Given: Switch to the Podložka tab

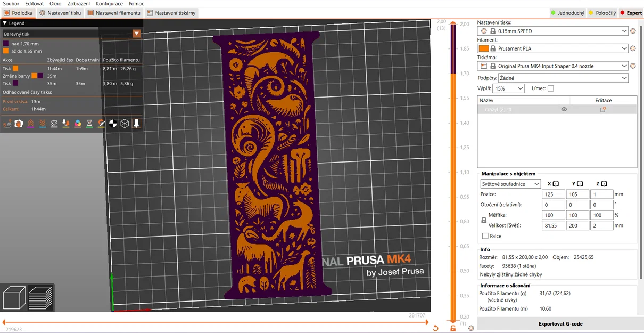Looking at the screenshot, I should [18, 13].
